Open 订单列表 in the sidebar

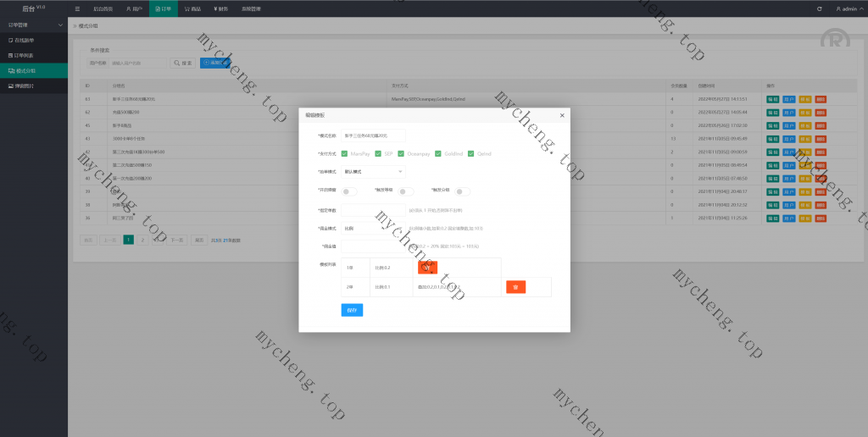25,55
